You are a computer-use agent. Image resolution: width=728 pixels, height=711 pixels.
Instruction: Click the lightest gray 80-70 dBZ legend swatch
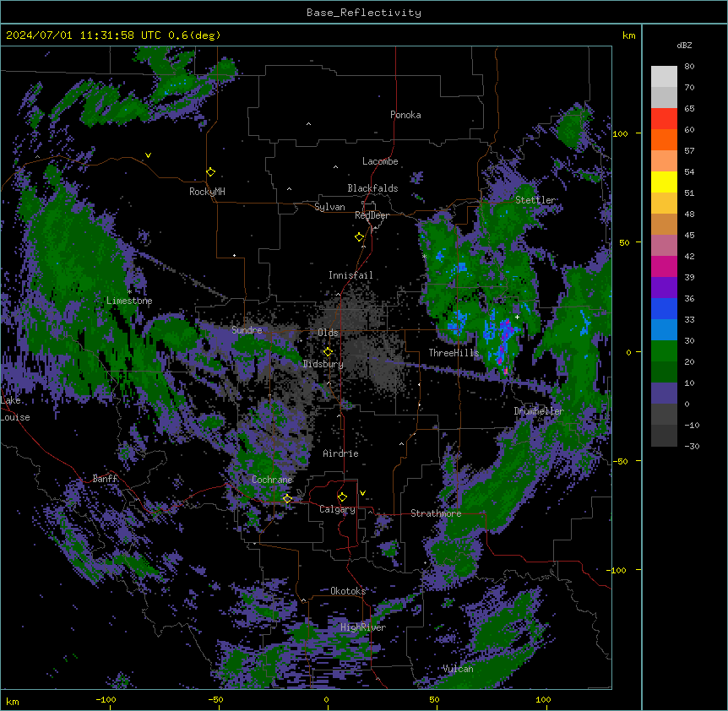664,77
